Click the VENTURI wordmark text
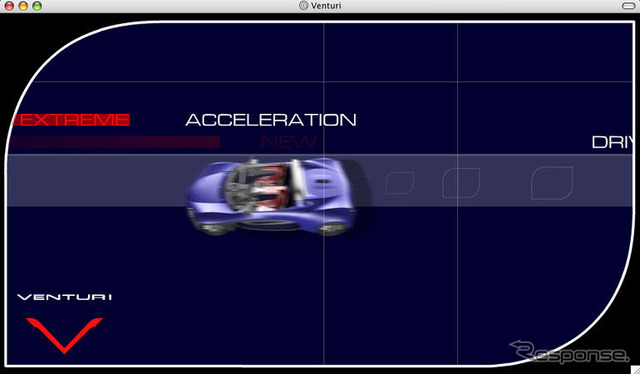This screenshot has height=374, width=640. pos(64,297)
